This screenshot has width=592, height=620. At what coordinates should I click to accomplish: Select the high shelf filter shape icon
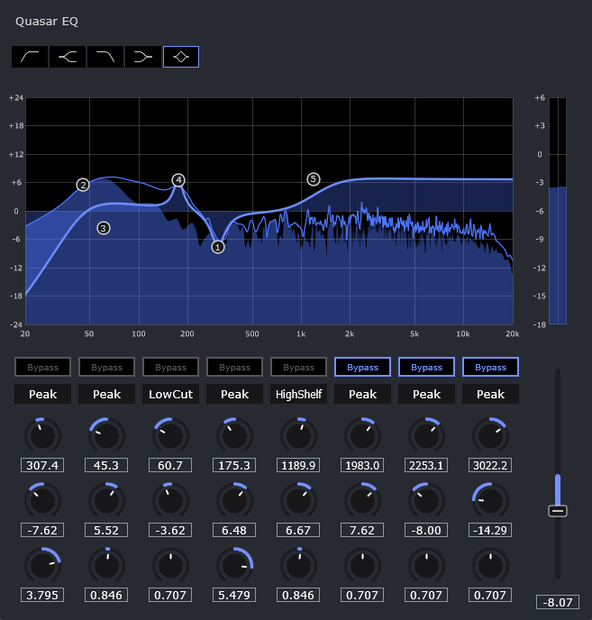point(143,57)
